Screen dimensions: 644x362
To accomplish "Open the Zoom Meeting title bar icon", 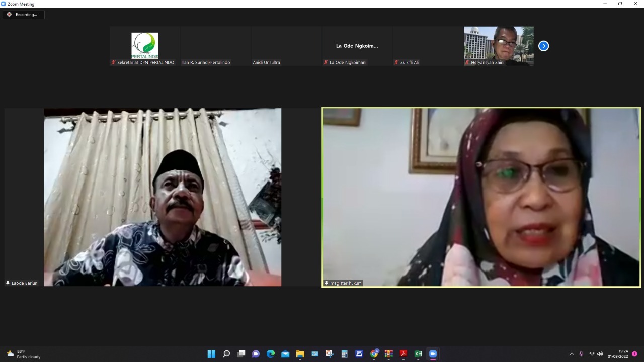I will [x=4, y=4].
